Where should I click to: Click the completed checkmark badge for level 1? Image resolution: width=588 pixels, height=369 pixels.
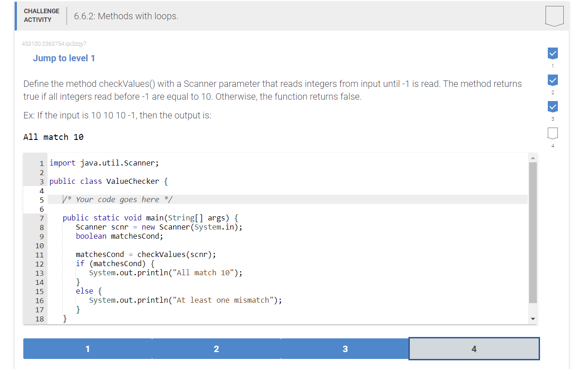pos(552,53)
